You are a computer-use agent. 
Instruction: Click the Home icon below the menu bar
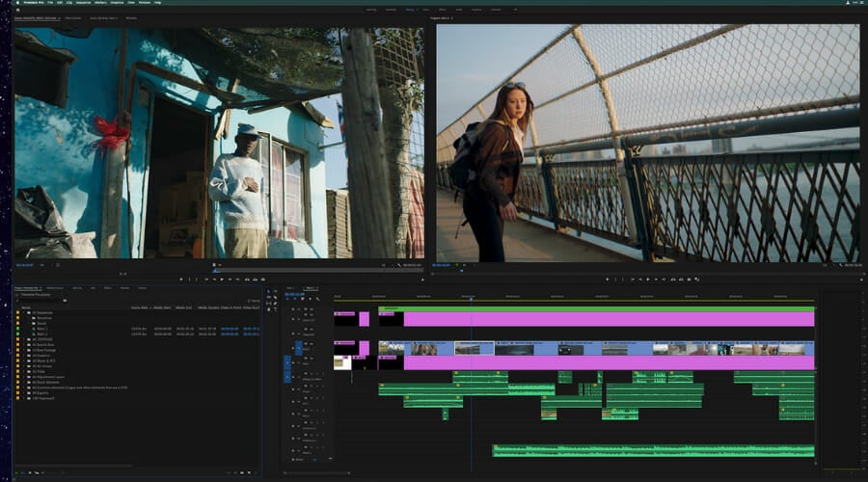click(x=17, y=10)
